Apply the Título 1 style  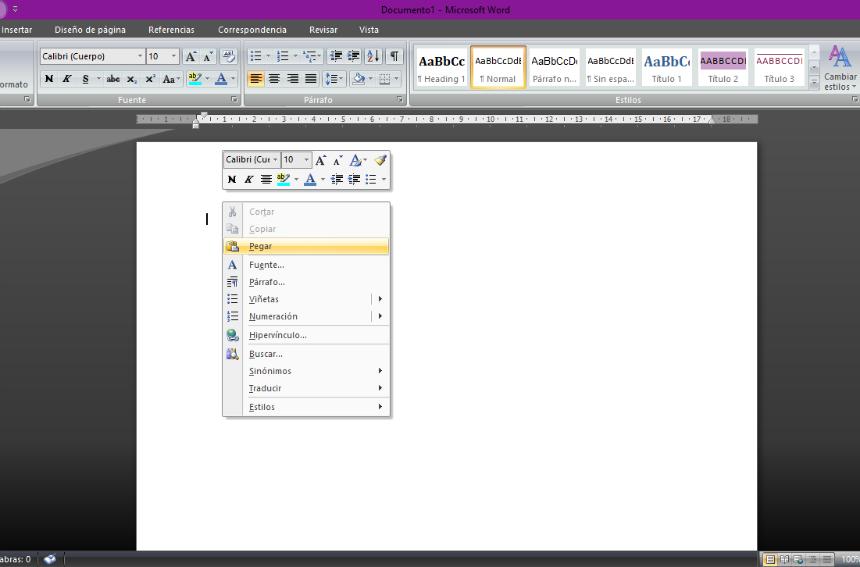tap(666, 67)
